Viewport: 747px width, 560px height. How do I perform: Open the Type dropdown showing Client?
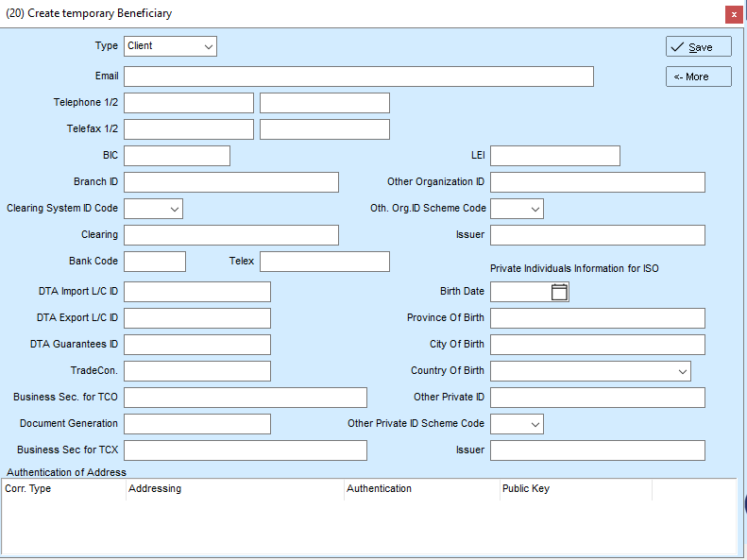coord(170,46)
